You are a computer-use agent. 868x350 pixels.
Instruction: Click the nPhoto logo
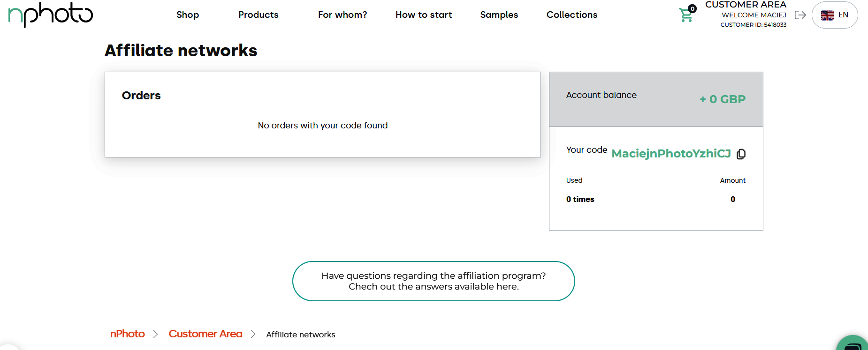point(51,15)
